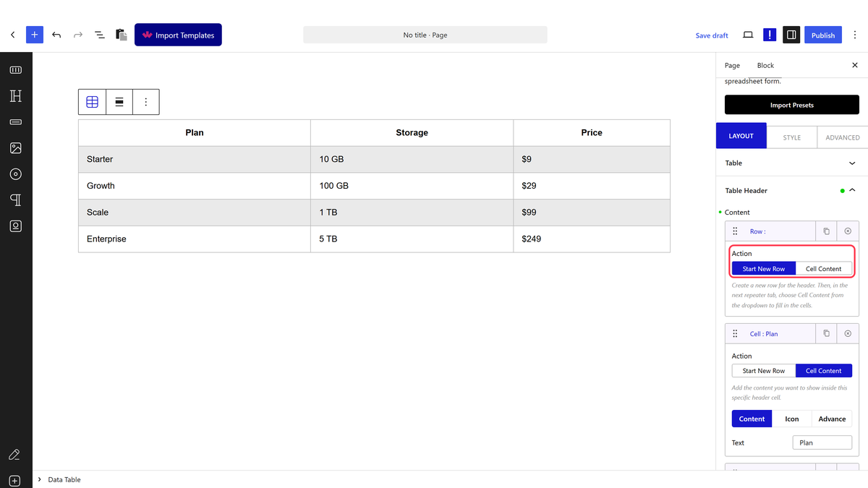Publish the page
Image resolution: width=868 pixels, height=488 pixels.
[823, 35]
